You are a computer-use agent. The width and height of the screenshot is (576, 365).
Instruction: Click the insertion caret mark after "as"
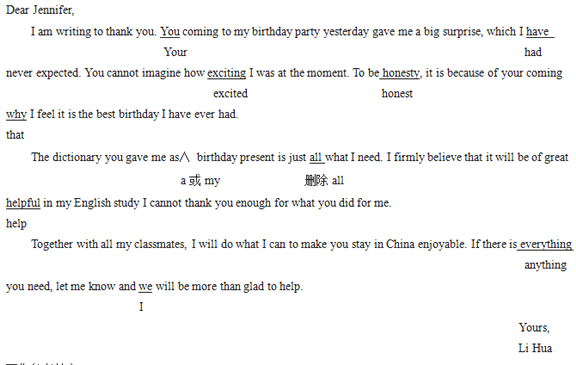pyautogui.click(x=185, y=158)
